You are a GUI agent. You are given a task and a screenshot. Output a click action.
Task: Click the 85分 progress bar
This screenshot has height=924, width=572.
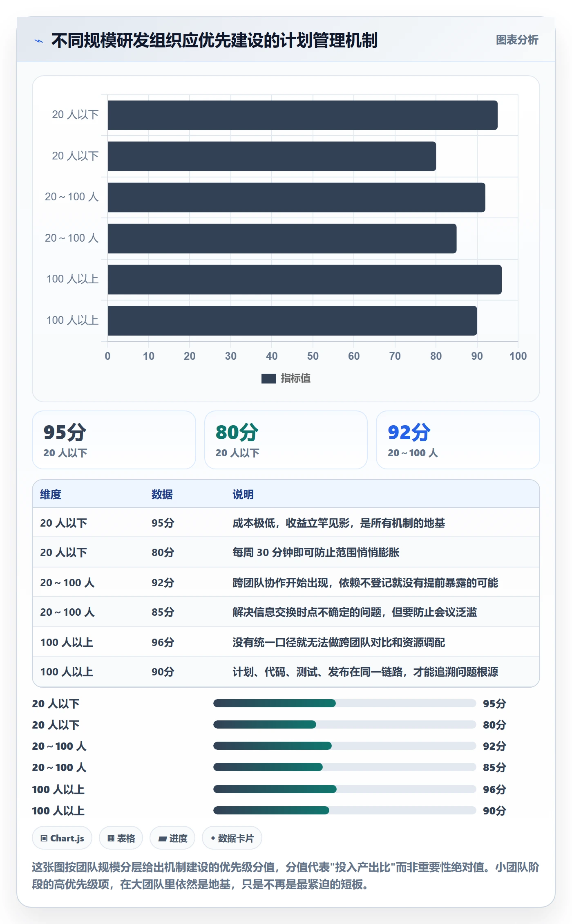point(344,767)
